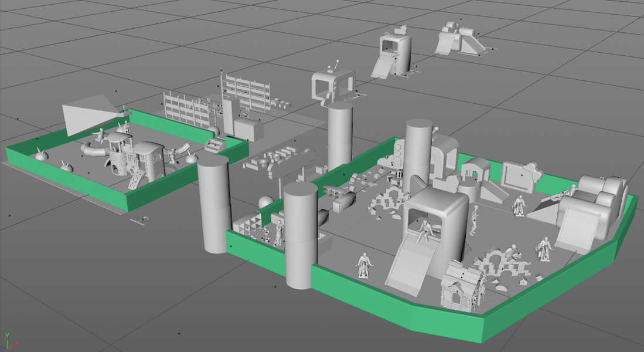Select the standing figure in front of slide ramp
The width and height of the screenshot is (644, 352).
[x=364, y=265]
